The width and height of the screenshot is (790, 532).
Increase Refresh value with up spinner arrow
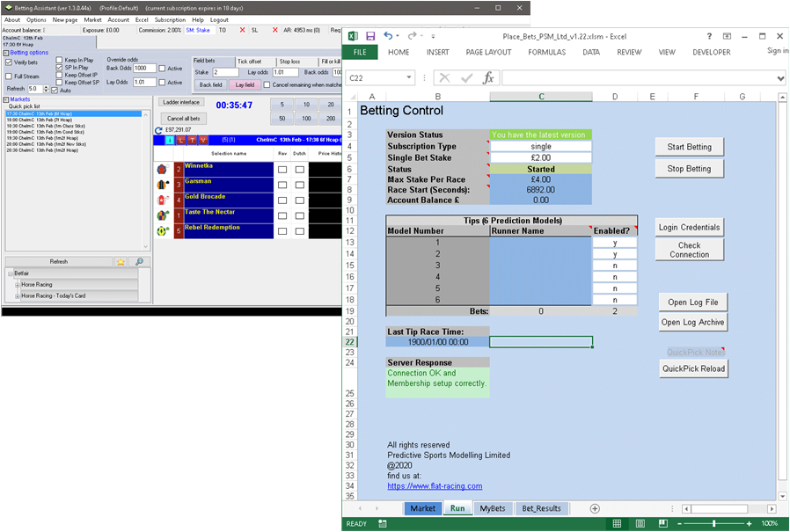47,87
